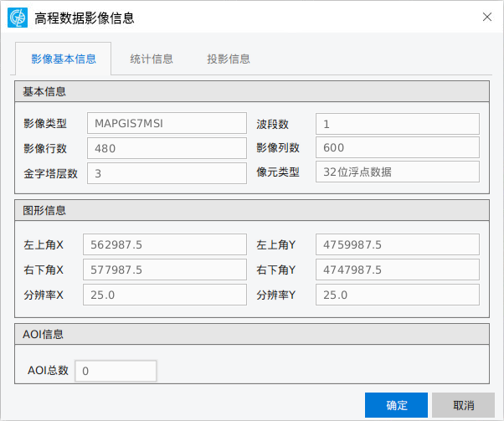Focus the AOI总数 input box
This screenshot has height=421, width=504.
[x=116, y=371]
